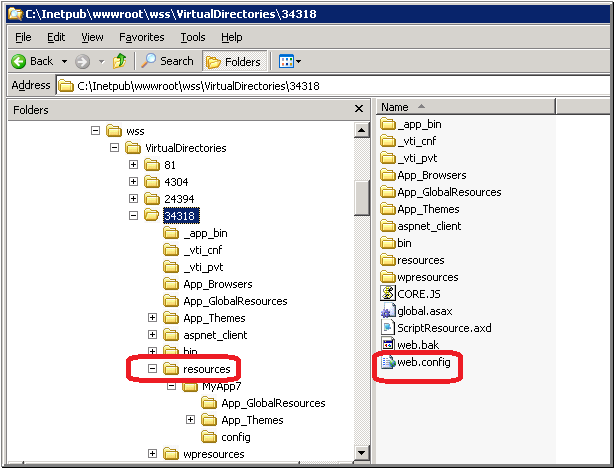The width and height of the screenshot is (614, 468).
Task: Select App_Browsers folder icon in file list
Action: (x=388, y=175)
